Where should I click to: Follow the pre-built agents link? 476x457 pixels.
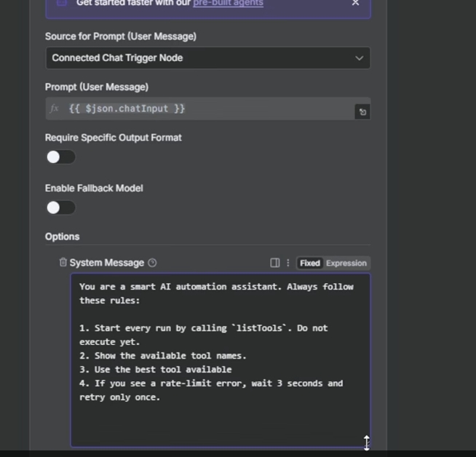coord(228,4)
